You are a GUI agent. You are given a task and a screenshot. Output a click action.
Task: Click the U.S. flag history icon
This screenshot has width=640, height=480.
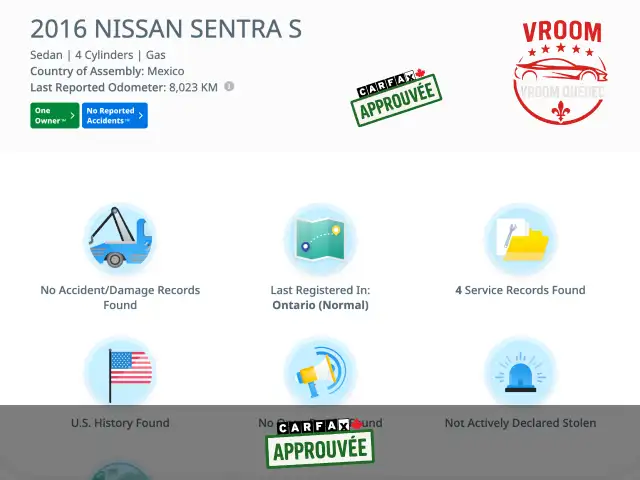point(120,372)
